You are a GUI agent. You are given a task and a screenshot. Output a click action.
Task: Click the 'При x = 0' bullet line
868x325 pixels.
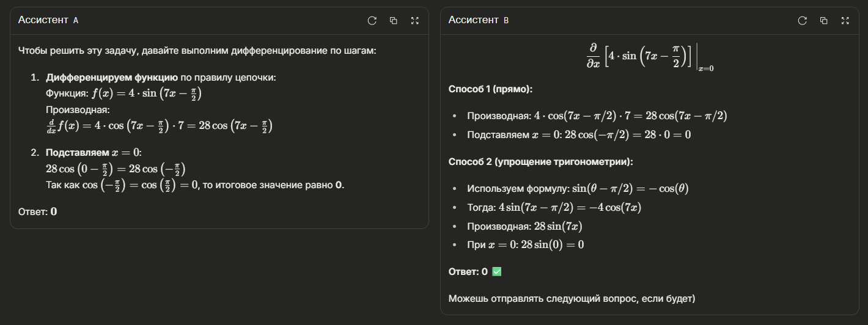click(x=525, y=244)
